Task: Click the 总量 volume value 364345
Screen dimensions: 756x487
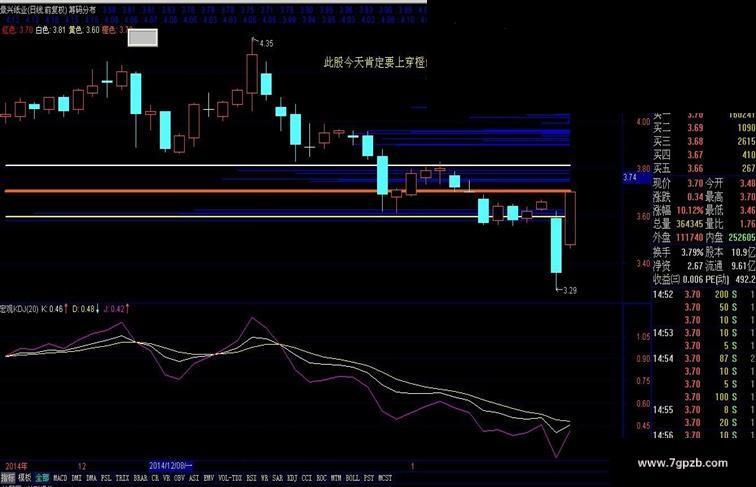Action: 689,224
